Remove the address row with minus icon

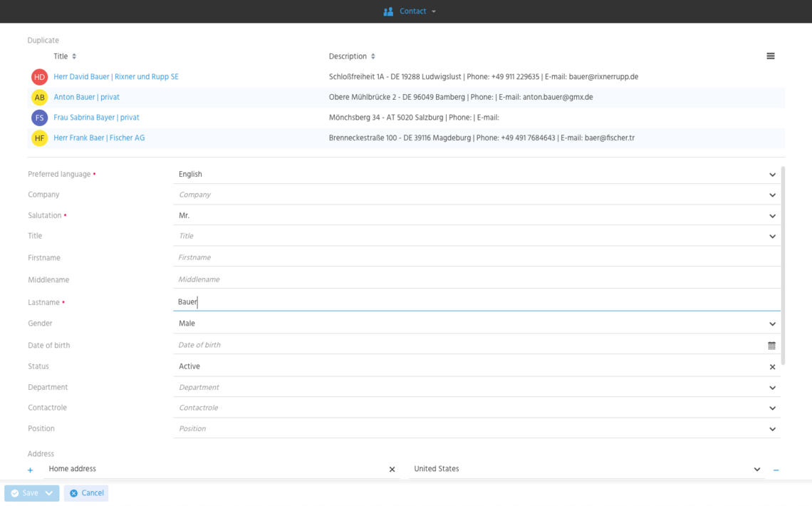(x=776, y=470)
